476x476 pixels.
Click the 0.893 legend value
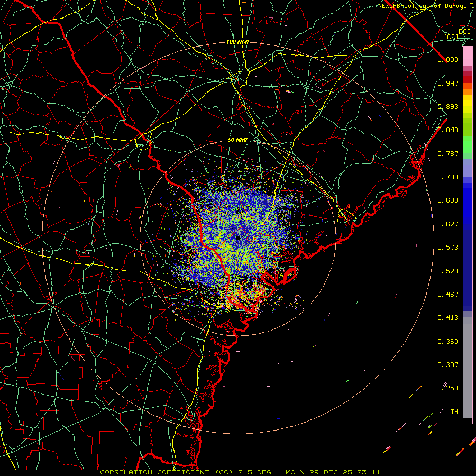tap(448, 106)
